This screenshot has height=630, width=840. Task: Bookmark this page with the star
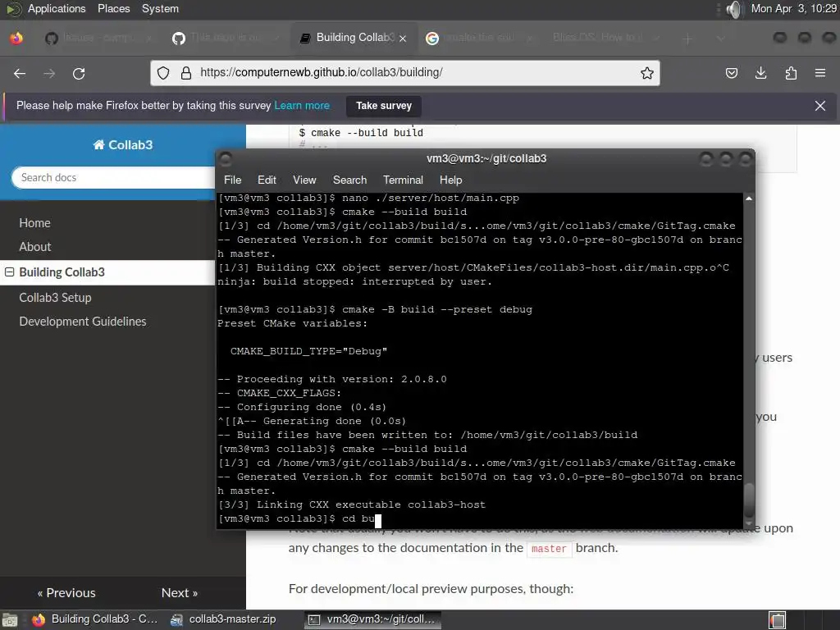(x=647, y=73)
